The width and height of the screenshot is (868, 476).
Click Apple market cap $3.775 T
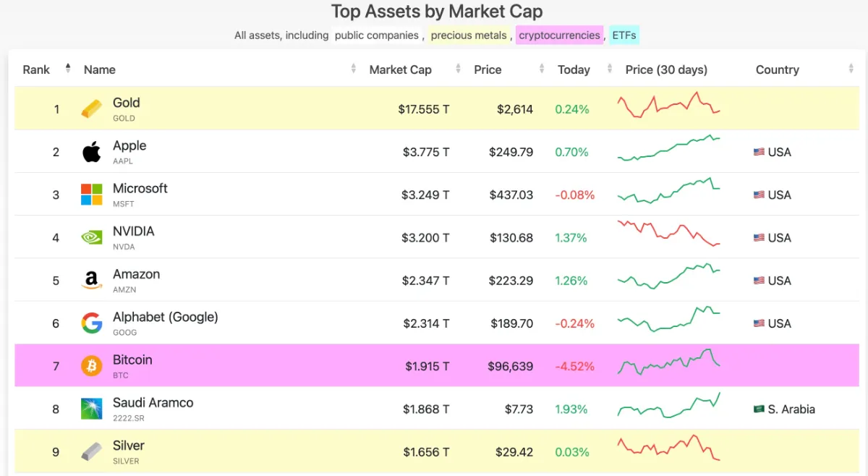[426, 152]
